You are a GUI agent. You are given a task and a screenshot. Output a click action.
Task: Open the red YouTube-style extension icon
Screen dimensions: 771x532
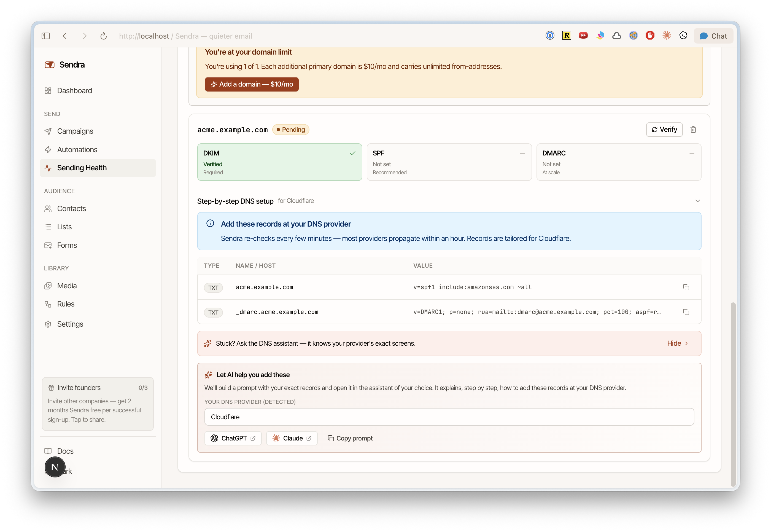(583, 35)
